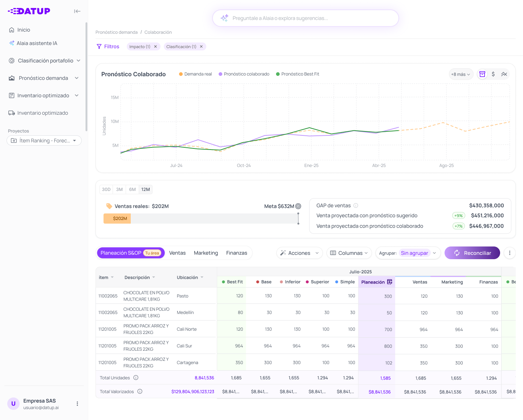Open the table more options menu
Image resolution: width=523 pixels, height=420 pixels.
pos(510,253)
